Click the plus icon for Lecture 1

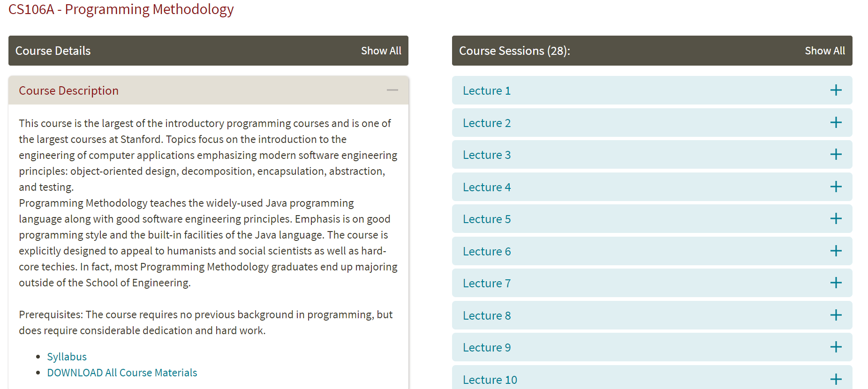click(836, 90)
